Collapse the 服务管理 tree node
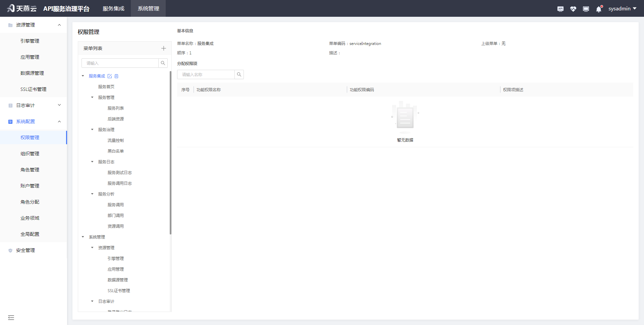 (x=92, y=97)
